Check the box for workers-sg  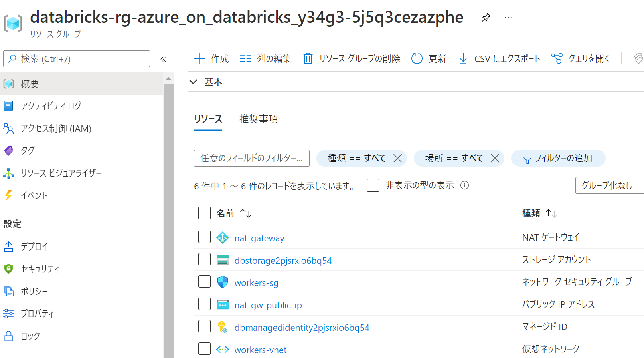(x=204, y=281)
